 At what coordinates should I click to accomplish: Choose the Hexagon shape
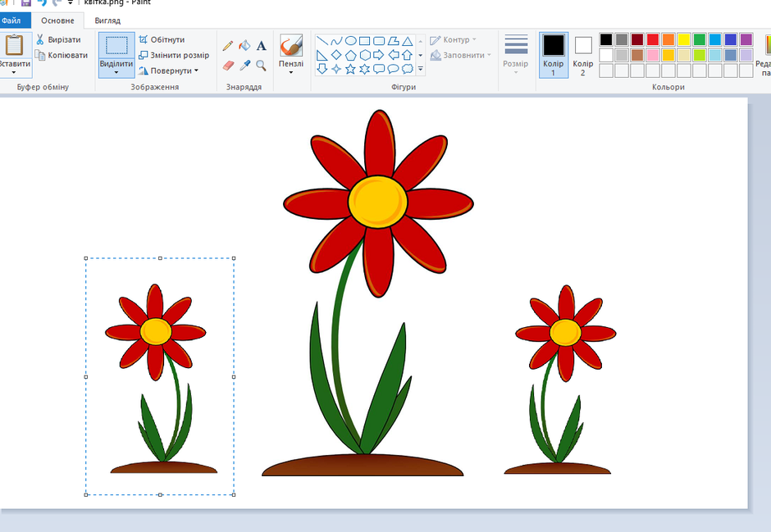coord(364,55)
